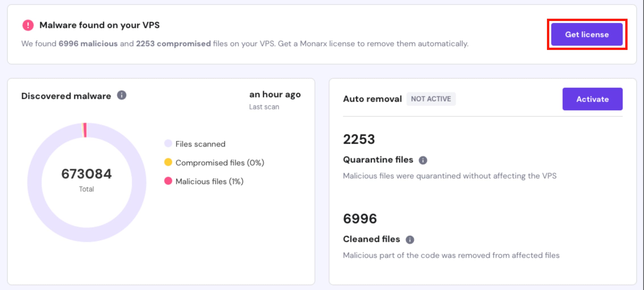Select the Malicious files legend dot
The height and width of the screenshot is (290, 644).
168,181
